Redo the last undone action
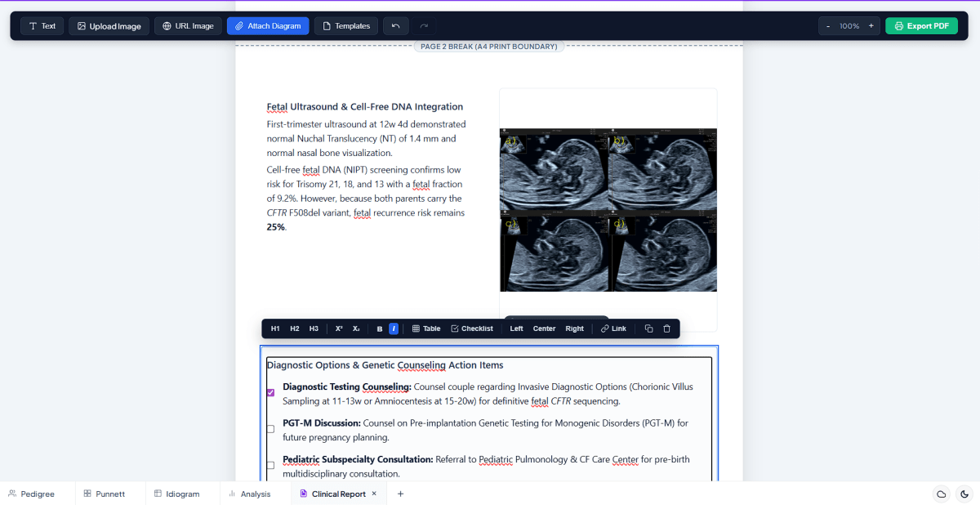Viewport: 980px width, 505px height. [x=424, y=26]
